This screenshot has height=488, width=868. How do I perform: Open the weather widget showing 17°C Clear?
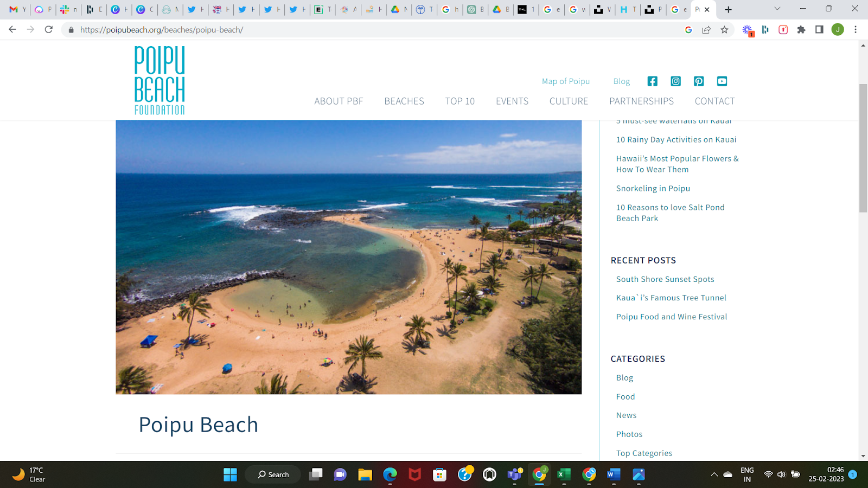(29, 475)
